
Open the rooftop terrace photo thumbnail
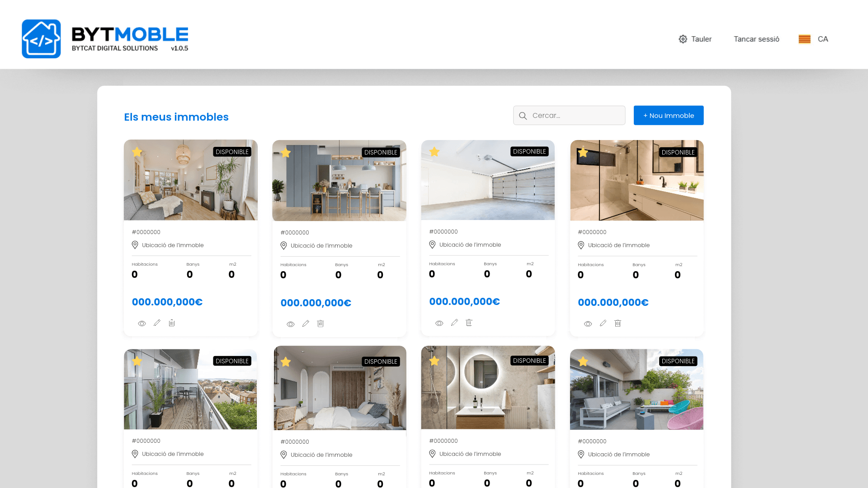(x=637, y=389)
